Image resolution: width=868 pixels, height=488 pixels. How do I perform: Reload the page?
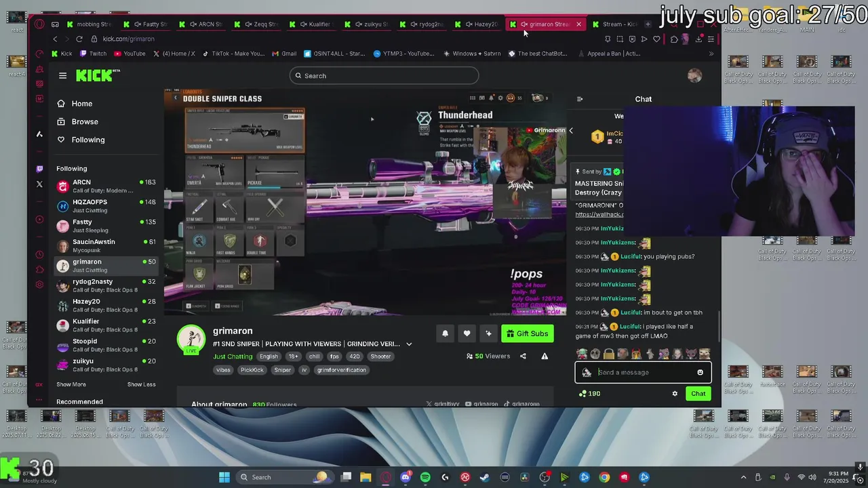[x=79, y=39]
